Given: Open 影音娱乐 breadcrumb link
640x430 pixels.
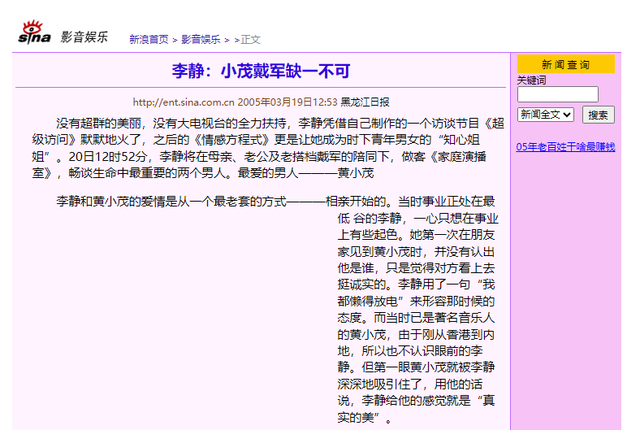Looking at the screenshot, I should pyautogui.click(x=200, y=40).
